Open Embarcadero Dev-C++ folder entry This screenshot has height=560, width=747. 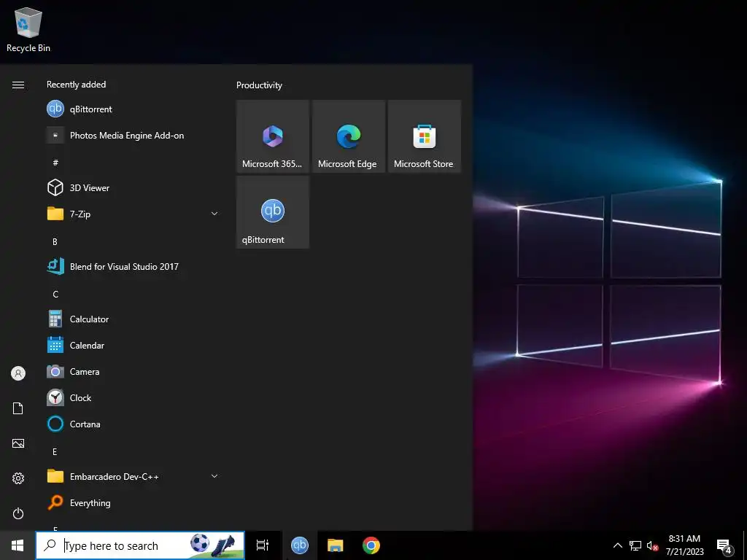pos(133,476)
